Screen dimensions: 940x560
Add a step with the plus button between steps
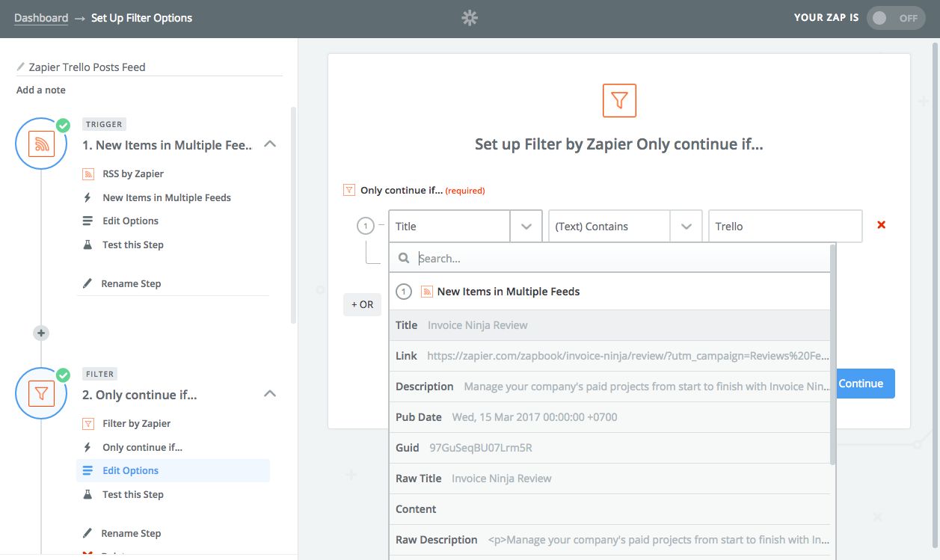[41, 333]
